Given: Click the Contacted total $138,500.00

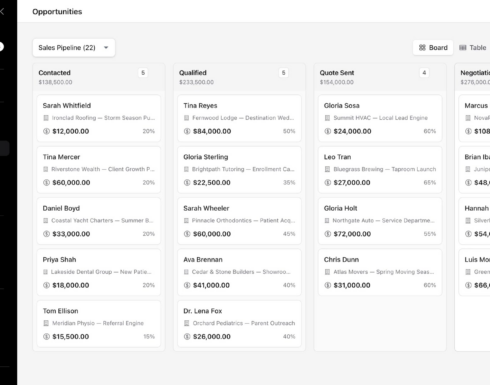Looking at the screenshot, I should [x=55, y=82].
